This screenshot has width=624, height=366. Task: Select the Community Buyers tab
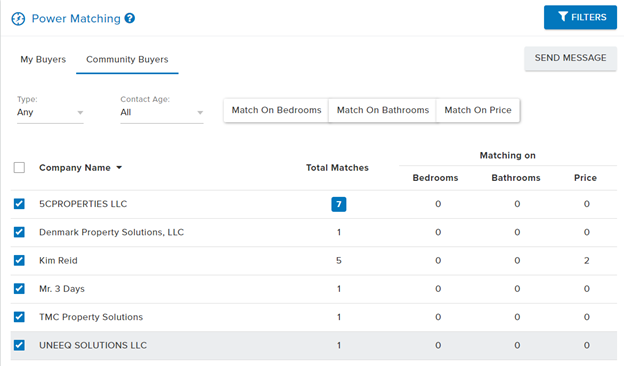pyautogui.click(x=127, y=59)
